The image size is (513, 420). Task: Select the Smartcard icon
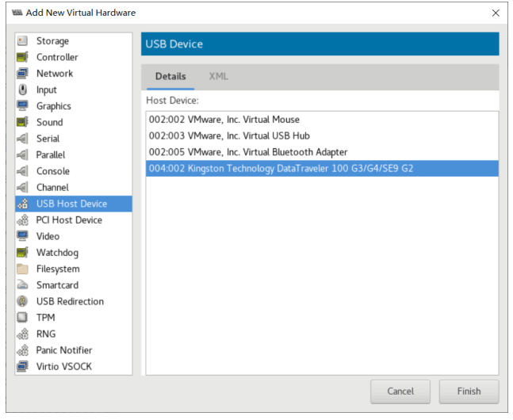(22, 285)
